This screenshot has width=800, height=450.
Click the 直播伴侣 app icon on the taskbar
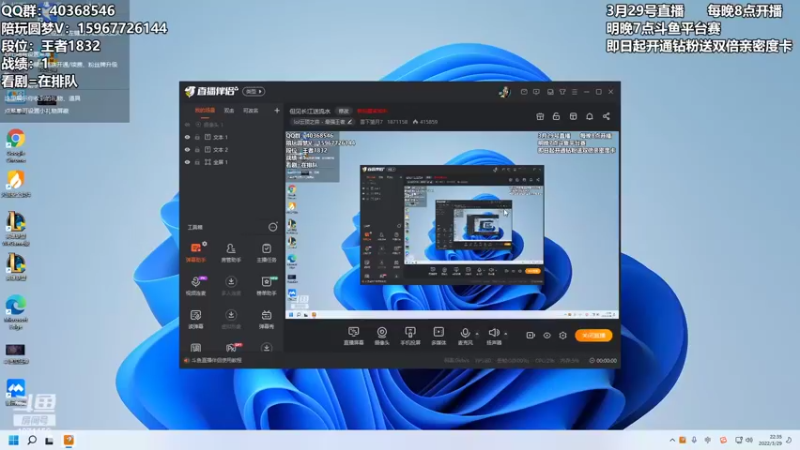[68, 440]
